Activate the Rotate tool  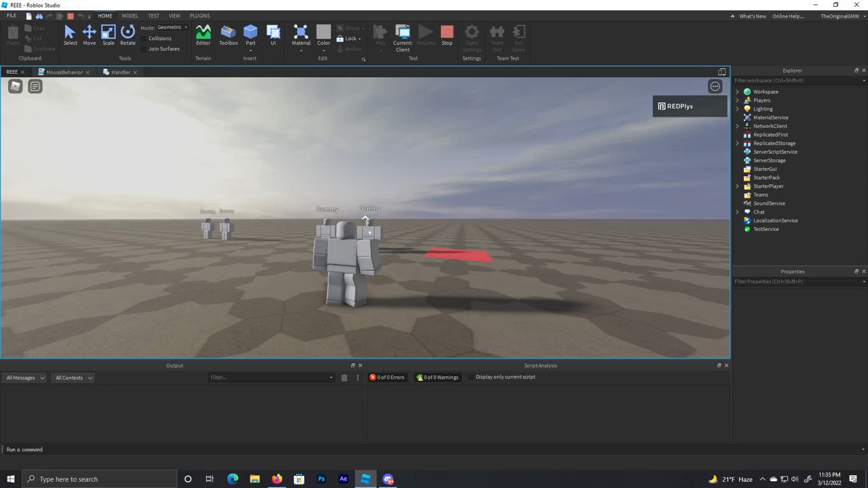[127, 34]
